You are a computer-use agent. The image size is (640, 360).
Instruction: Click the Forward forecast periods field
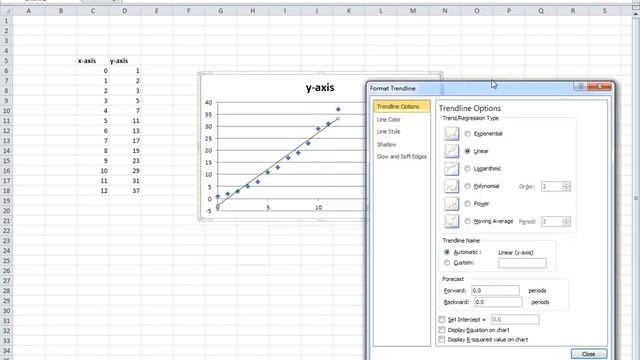[495, 291]
